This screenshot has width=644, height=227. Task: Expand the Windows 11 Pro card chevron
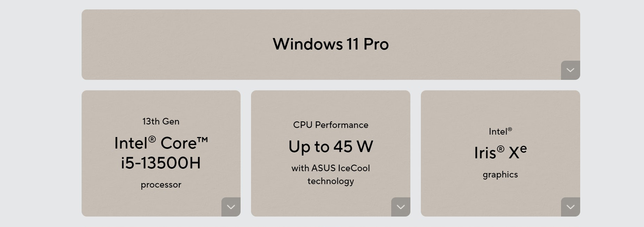(570, 70)
